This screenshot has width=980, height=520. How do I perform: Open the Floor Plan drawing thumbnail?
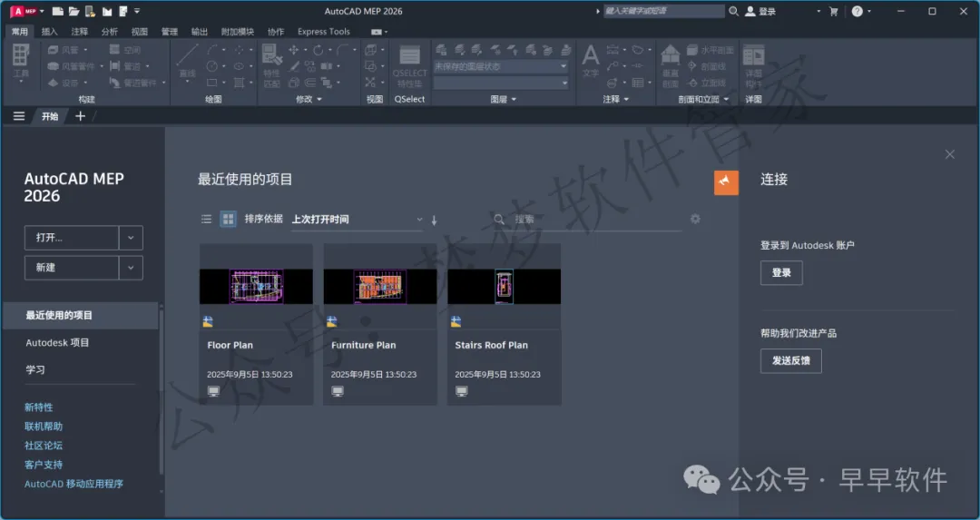[256, 286]
